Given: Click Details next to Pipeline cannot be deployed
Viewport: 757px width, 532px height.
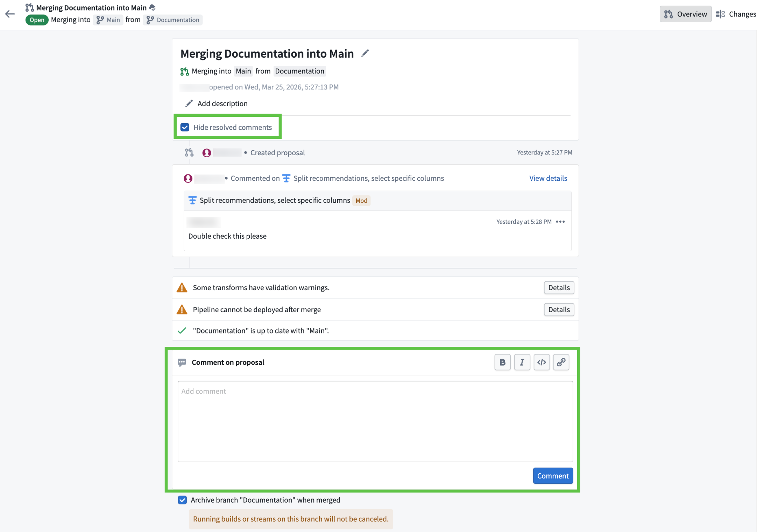Looking at the screenshot, I should click(x=559, y=309).
